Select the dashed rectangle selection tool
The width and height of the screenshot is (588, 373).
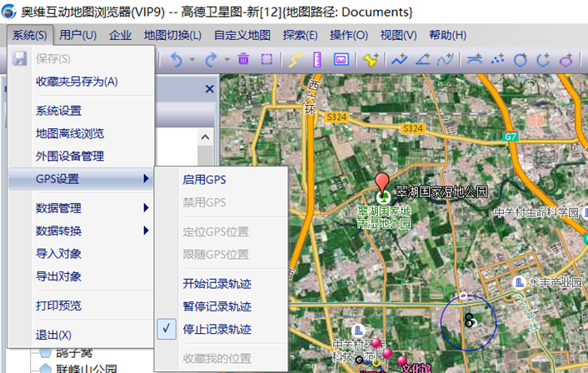click(267, 59)
